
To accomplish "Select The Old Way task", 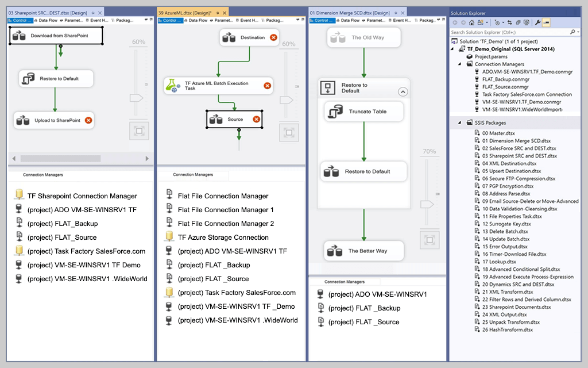I will point(363,37).
